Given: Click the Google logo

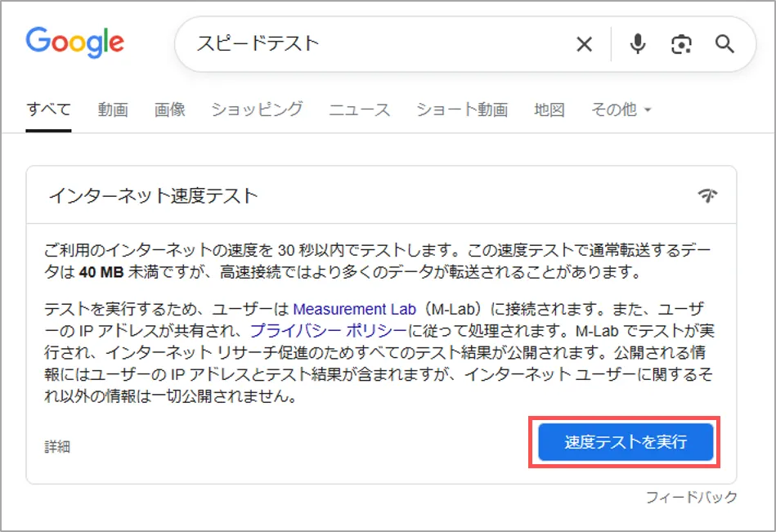Looking at the screenshot, I should (x=74, y=42).
